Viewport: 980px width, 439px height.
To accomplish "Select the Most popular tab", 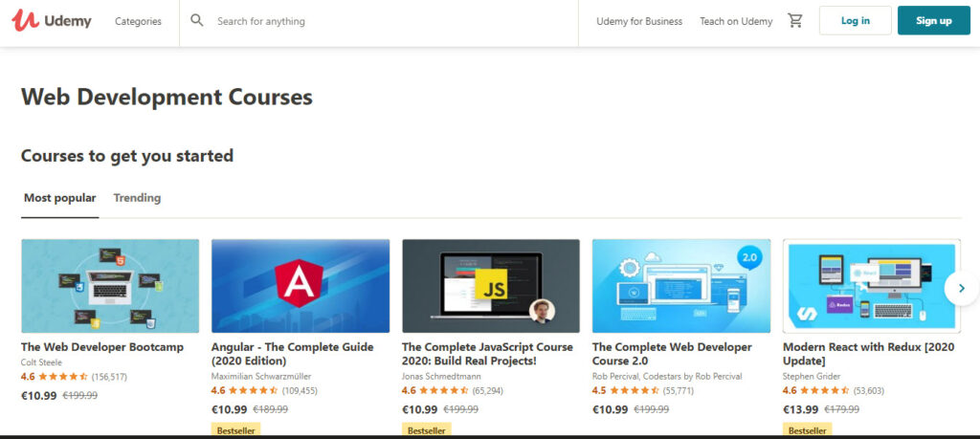I will (60, 198).
